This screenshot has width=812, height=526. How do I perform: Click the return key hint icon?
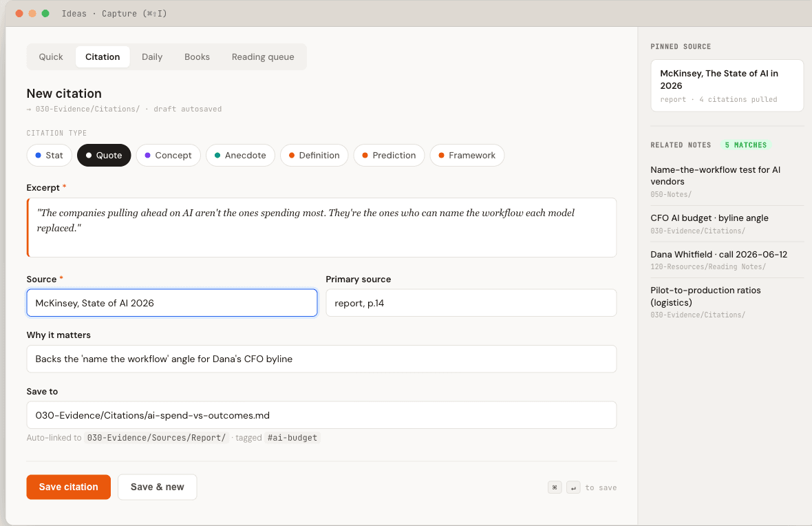[573, 487]
